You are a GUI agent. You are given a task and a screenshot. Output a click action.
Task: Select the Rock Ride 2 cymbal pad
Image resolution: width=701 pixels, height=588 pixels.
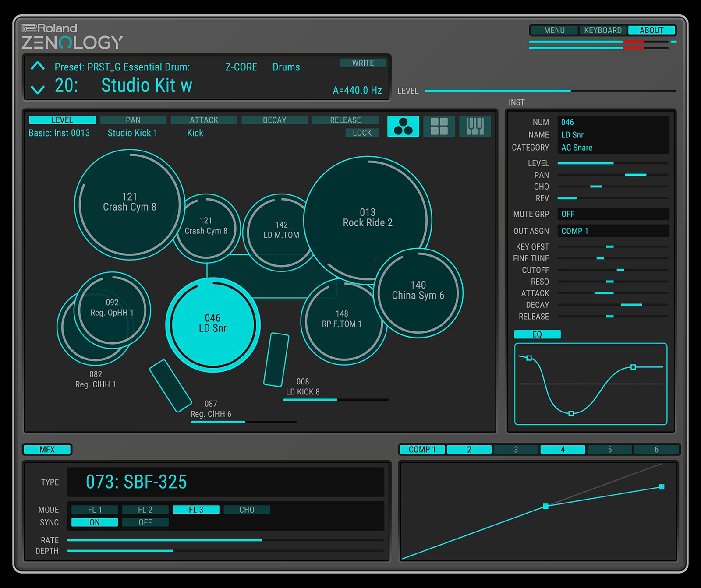pos(367,218)
